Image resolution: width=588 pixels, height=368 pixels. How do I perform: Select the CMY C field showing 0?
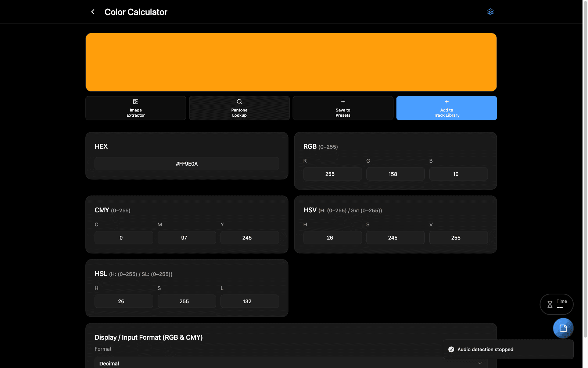click(x=124, y=238)
